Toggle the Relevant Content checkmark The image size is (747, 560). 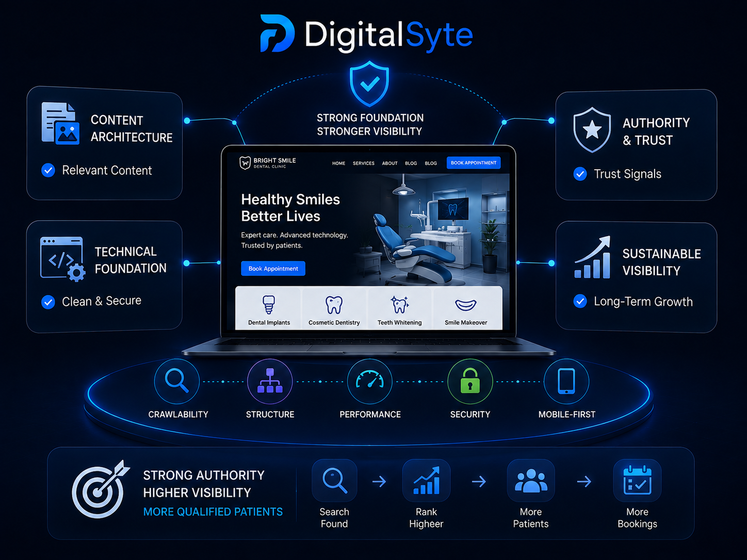pyautogui.click(x=48, y=170)
